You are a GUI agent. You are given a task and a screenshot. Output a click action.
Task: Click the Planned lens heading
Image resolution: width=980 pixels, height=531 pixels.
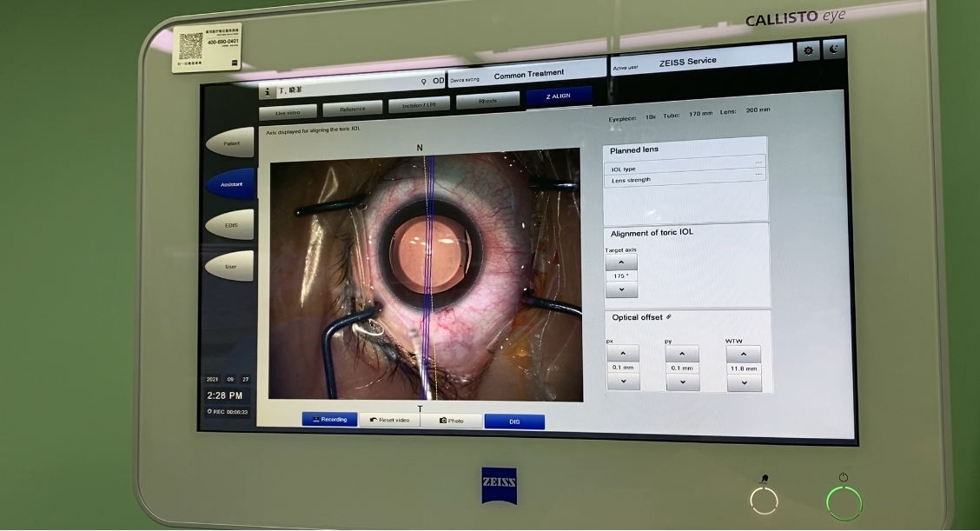click(x=633, y=150)
